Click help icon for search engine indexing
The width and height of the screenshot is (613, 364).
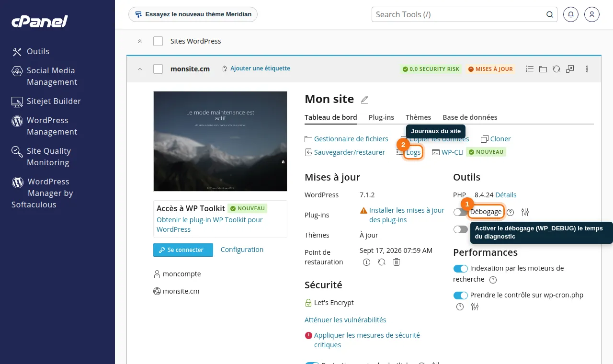(x=493, y=280)
